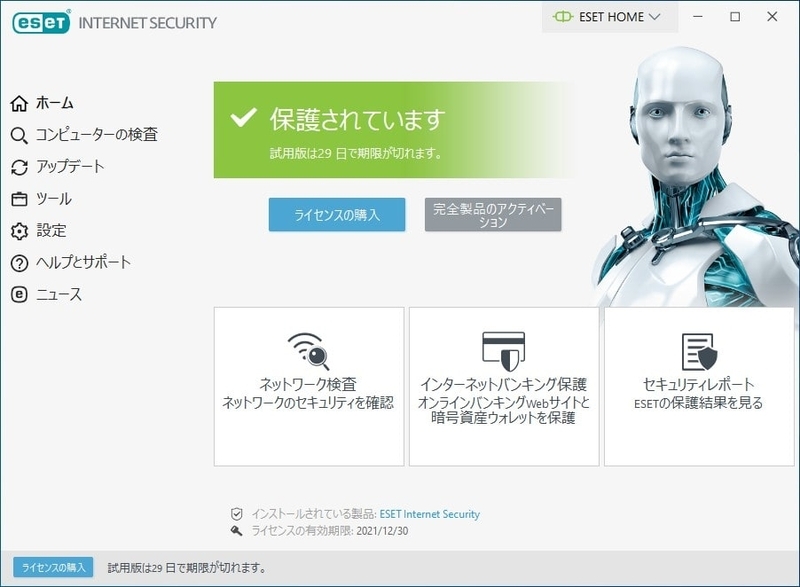
Task: Click the refresh arrows icon for アップデート
Action: 19,167
